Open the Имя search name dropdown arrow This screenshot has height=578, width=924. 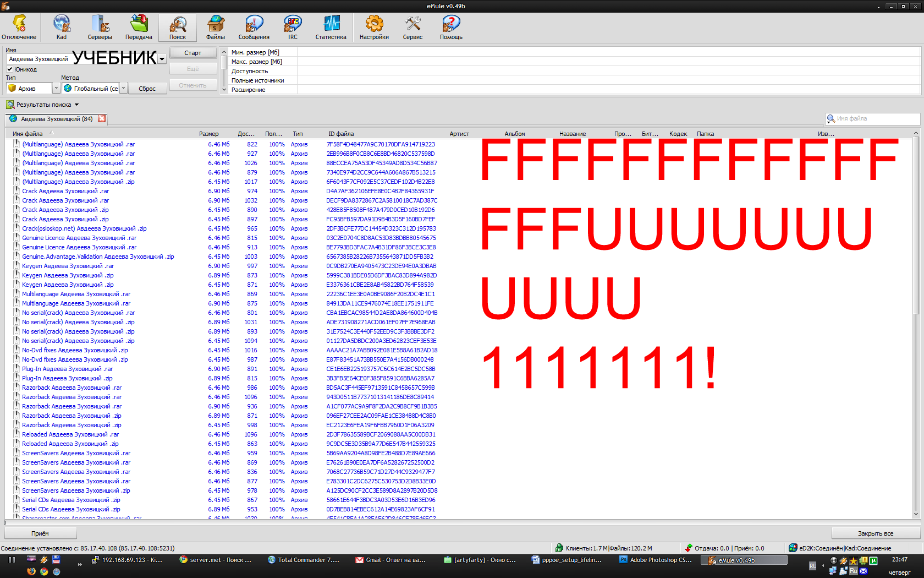[x=162, y=59]
